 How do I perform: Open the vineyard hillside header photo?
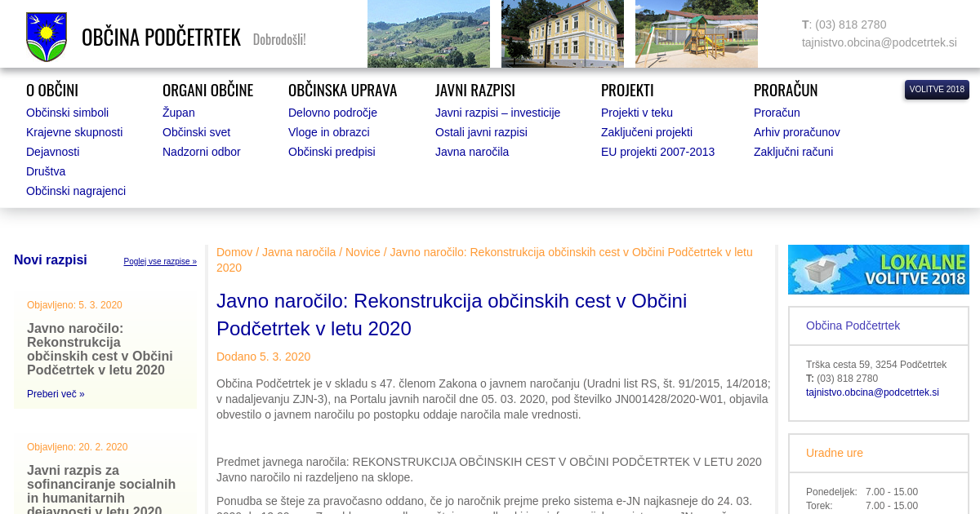click(428, 33)
